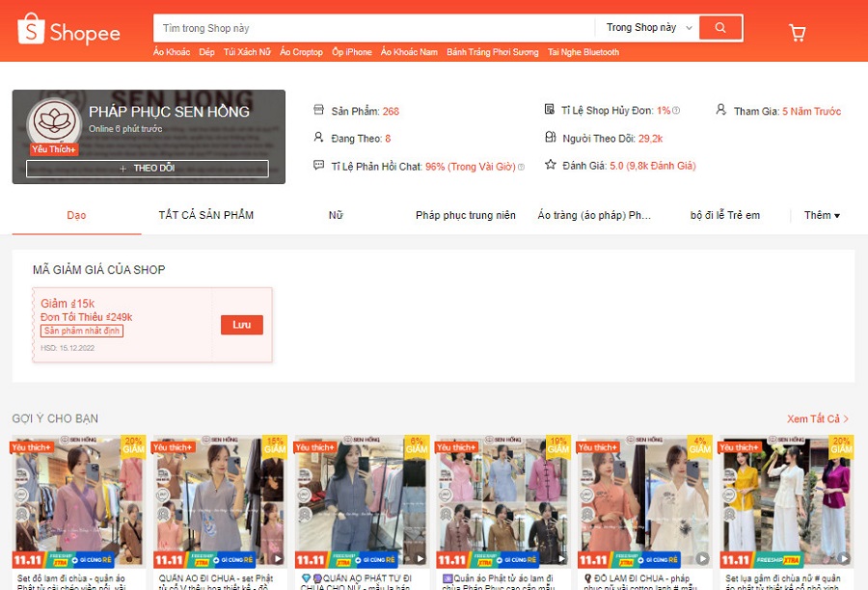Open the shopping cart
The height and width of the screenshot is (590, 868).
(x=798, y=33)
